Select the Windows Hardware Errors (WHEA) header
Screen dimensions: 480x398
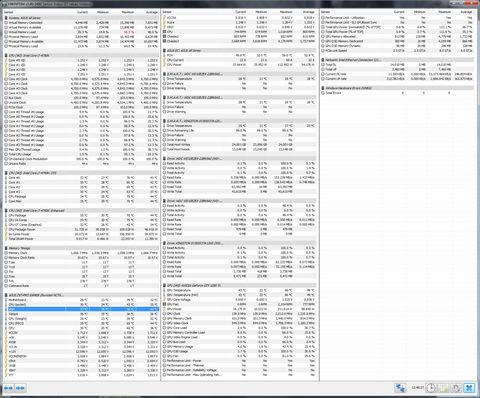pyautogui.click(x=397, y=88)
